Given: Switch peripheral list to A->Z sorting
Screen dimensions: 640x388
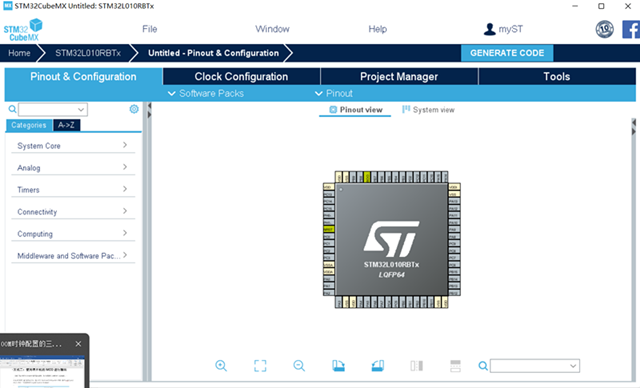Looking at the screenshot, I should click(x=66, y=125).
